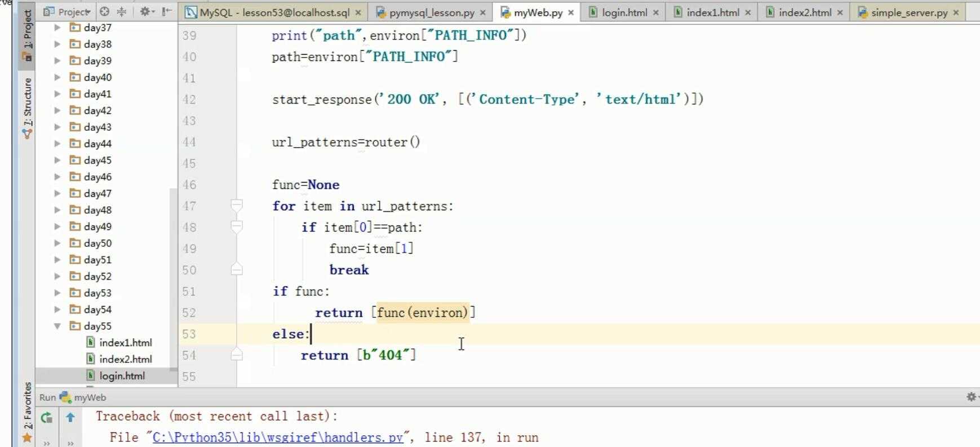Viewport: 980px width, 447px height.
Task: Hide the Project panel with the hide icon
Action: coord(167,11)
